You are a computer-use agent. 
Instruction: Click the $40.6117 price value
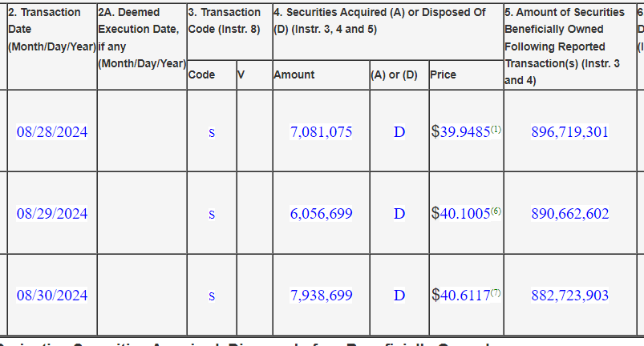[460, 296]
